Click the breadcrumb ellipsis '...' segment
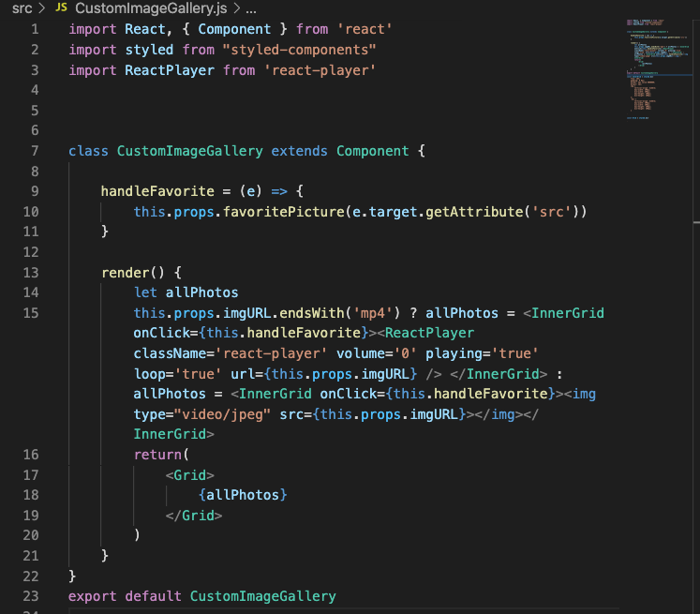The image size is (700, 614). tap(251, 9)
